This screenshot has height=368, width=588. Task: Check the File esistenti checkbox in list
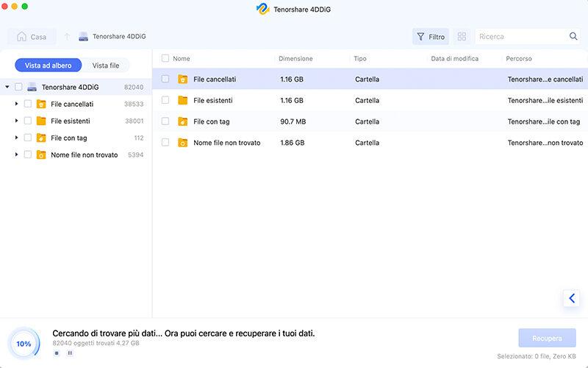[x=165, y=100]
